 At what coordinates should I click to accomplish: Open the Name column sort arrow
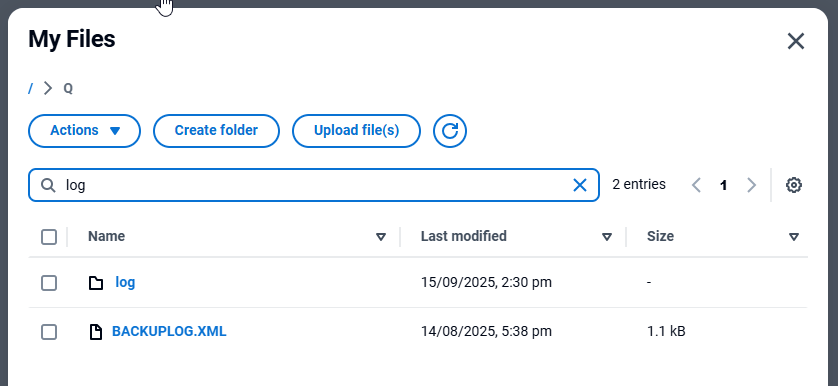coord(381,237)
